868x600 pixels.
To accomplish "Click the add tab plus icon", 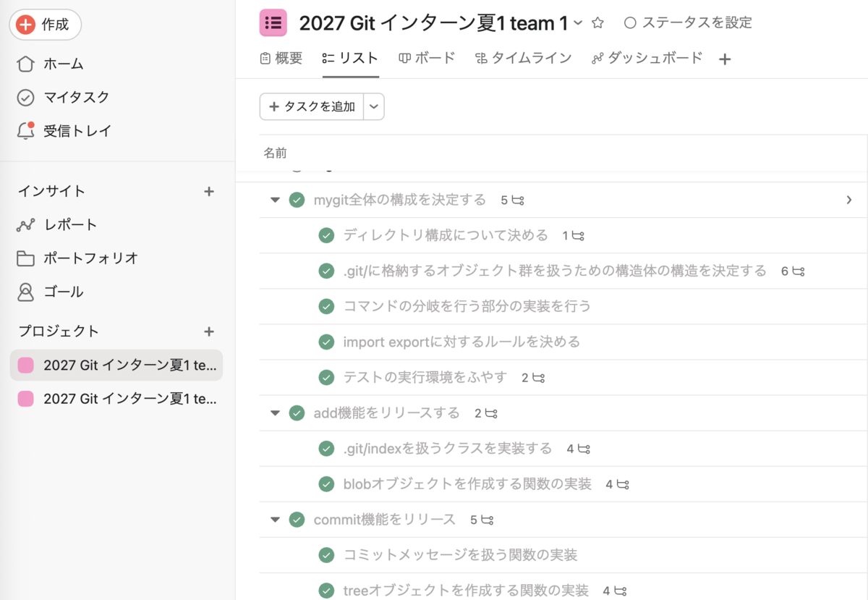I will click(x=725, y=59).
